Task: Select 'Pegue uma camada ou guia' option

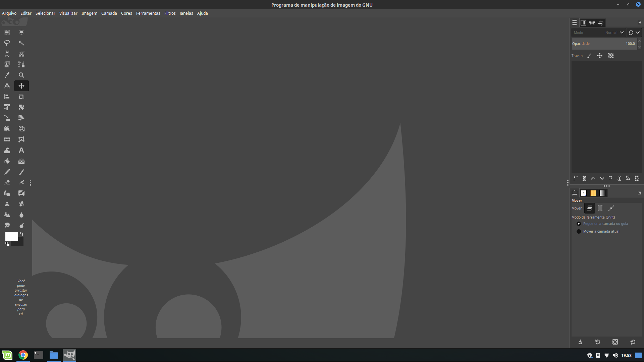Action: 603,224
